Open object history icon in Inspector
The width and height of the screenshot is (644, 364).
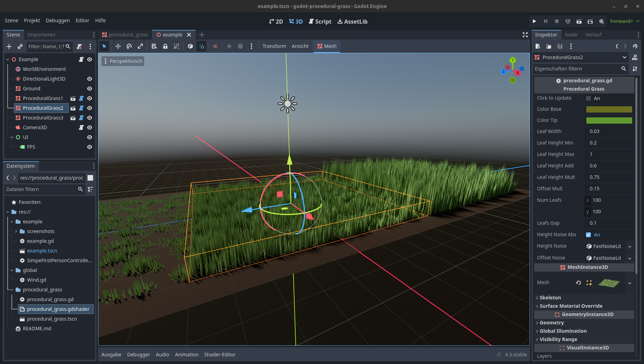point(635,46)
